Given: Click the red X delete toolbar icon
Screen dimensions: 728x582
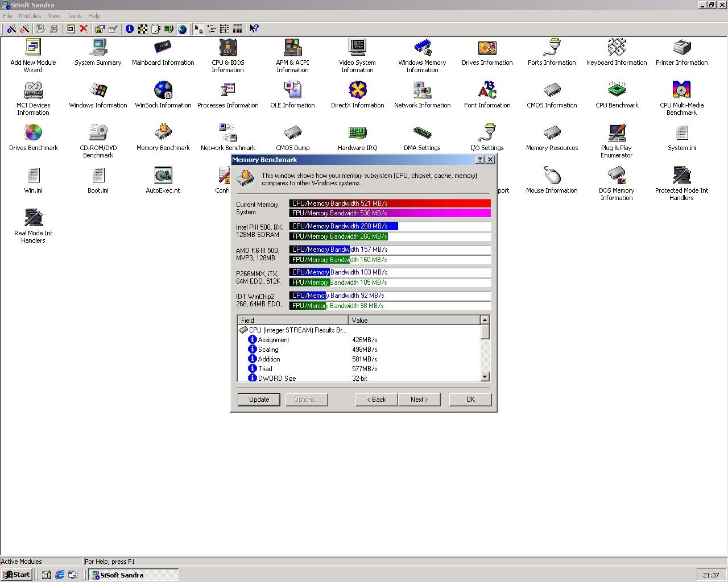Looking at the screenshot, I should (84, 28).
